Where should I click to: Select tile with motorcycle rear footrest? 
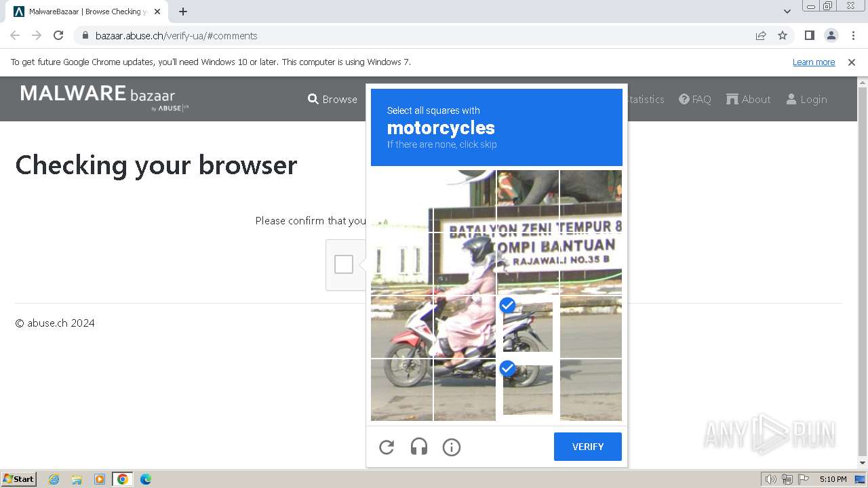click(x=465, y=390)
